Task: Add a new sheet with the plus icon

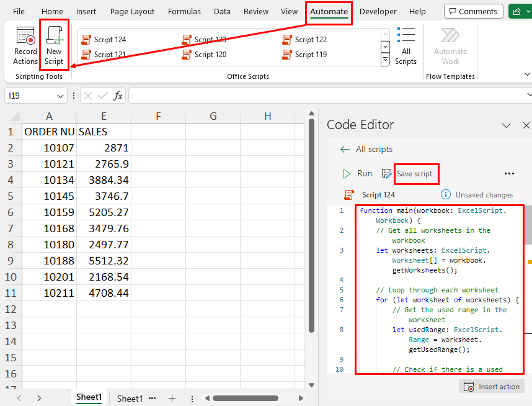Action: point(172,398)
